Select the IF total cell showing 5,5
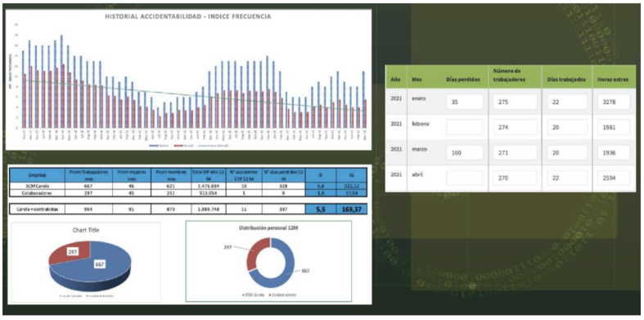644x320 pixels. [x=321, y=209]
